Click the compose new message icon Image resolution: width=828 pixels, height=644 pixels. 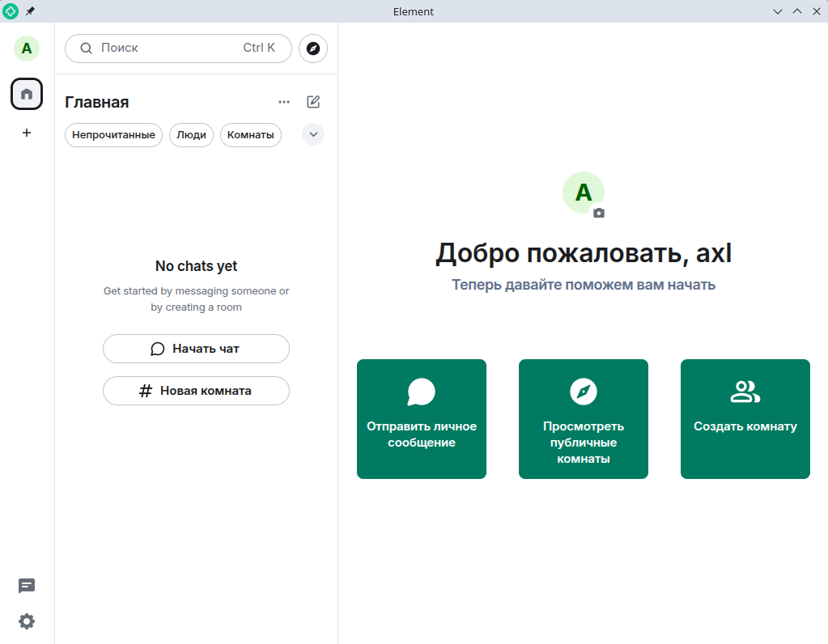313,102
